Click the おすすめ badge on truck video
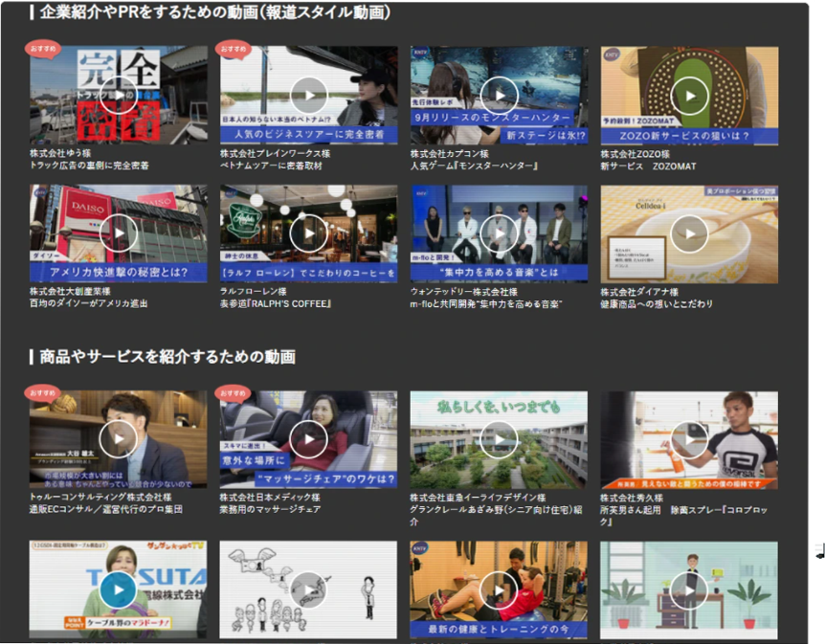The image size is (825, 644). [44, 48]
